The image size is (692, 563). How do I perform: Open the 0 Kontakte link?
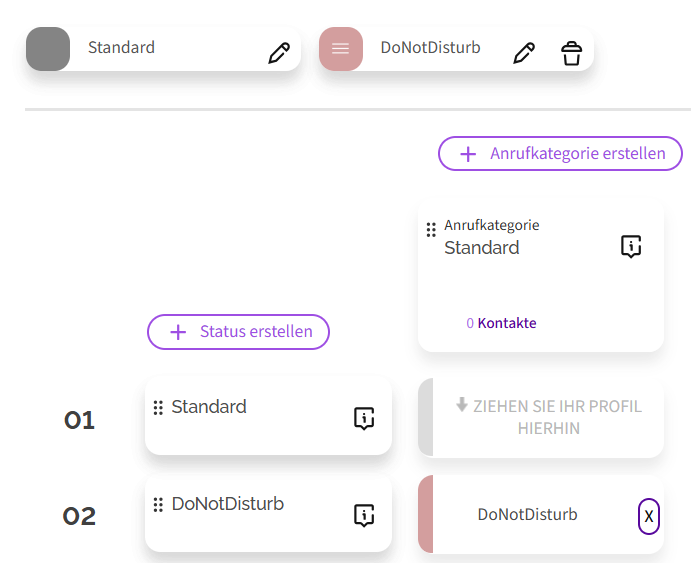click(501, 323)
